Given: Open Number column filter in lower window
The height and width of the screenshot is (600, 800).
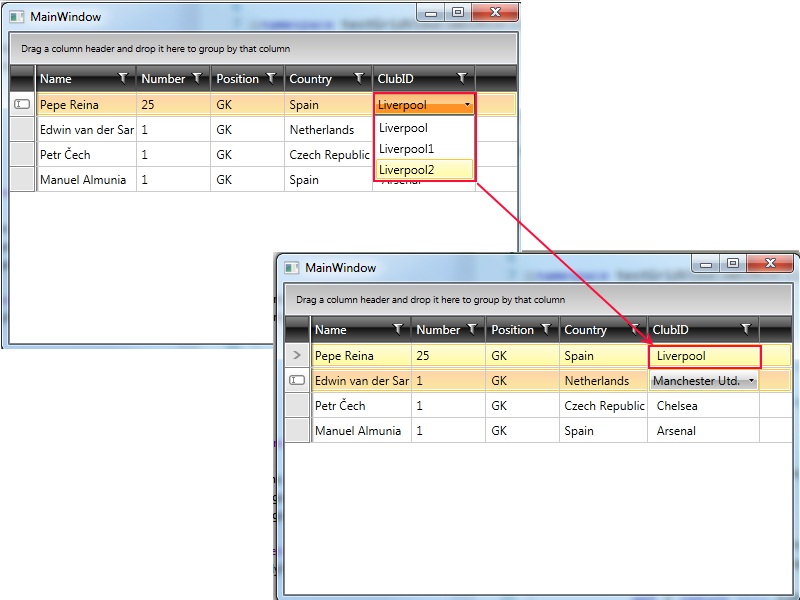Looking at the screenshot, I should pyautogui.click(x=472, y=329).
